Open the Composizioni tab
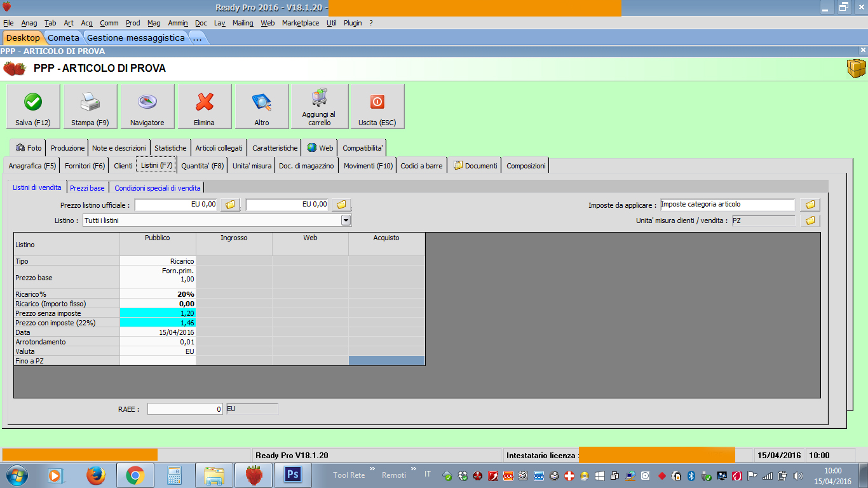The width and height of the screenshot is (868, 488). (526, 166)
